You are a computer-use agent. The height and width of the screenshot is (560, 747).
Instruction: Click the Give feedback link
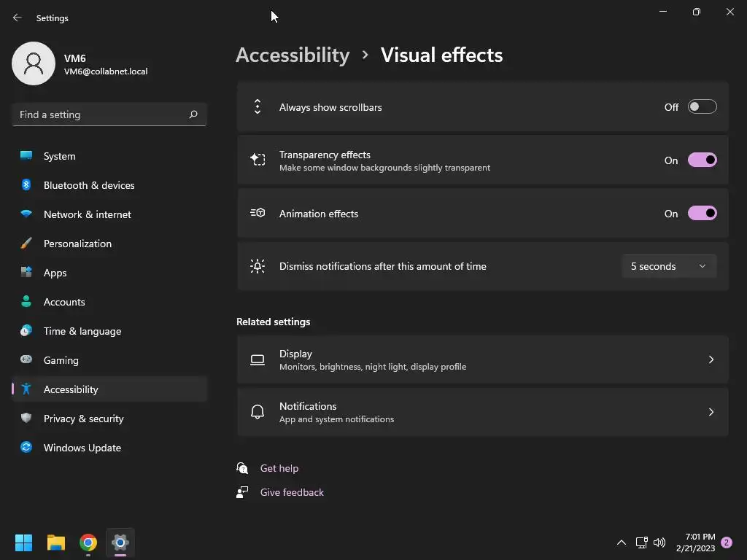292,492
